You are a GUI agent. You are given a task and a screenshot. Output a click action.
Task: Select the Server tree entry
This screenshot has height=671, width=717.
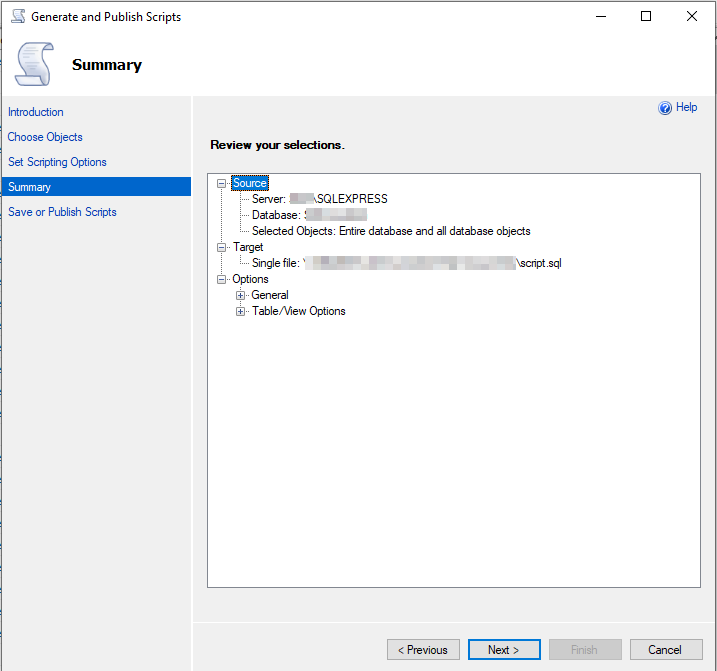click(320, 199)
